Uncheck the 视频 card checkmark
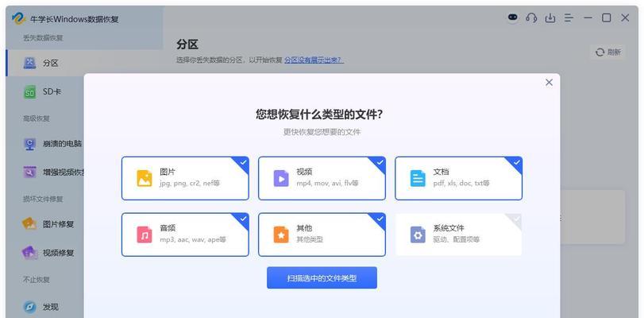644x318 pixels. [380, 162]
